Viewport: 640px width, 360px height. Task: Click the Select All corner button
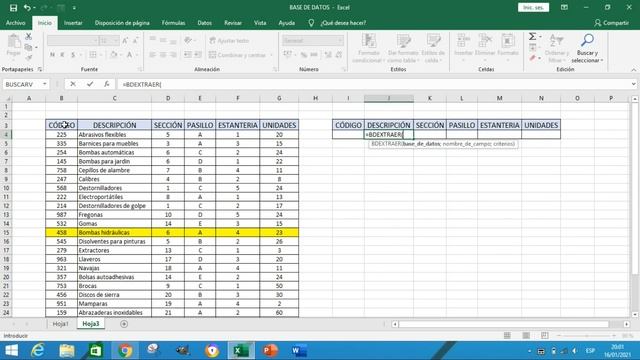tap(6, 98)
